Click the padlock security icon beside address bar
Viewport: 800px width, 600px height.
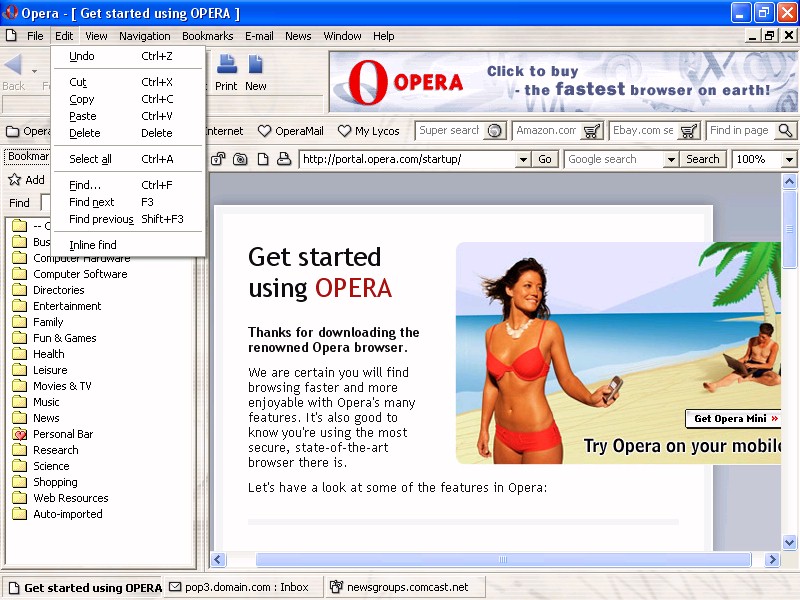[x=218, y=159]
